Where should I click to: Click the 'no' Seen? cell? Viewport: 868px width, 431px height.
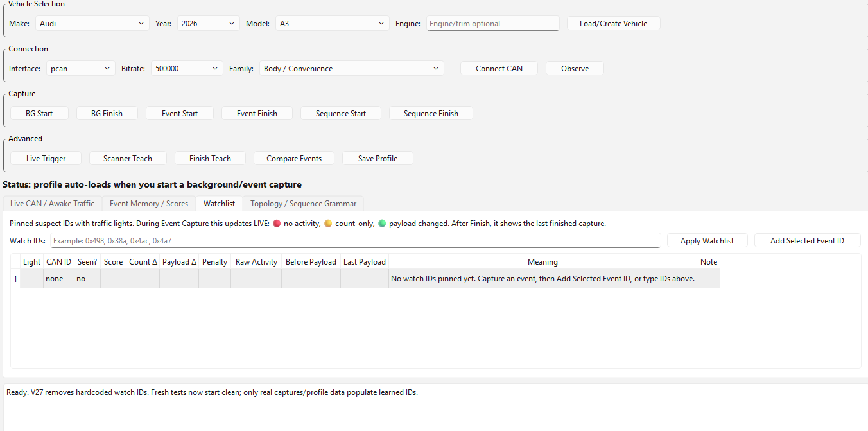(x=87, y=279)
